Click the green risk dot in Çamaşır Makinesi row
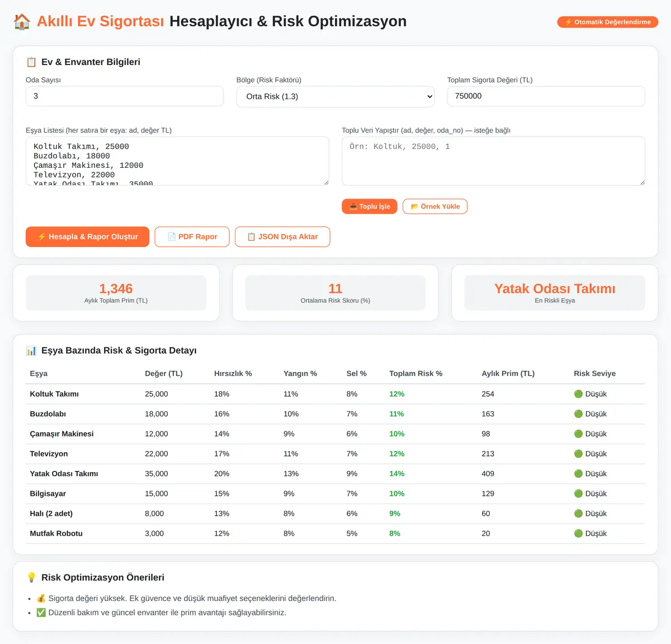Screen dimensions: 671x644 (x=579, y=434)
